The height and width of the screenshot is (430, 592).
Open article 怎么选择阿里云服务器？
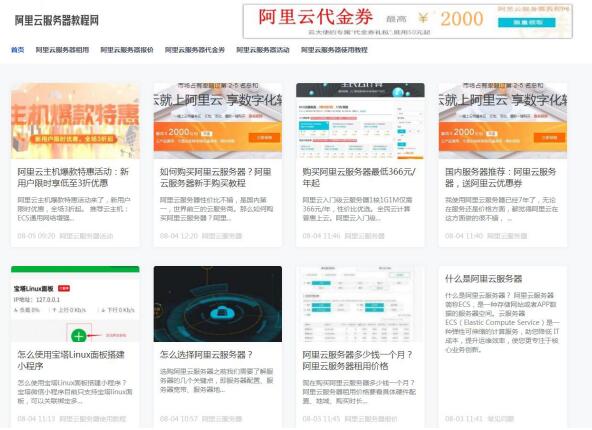click(206, 355)
